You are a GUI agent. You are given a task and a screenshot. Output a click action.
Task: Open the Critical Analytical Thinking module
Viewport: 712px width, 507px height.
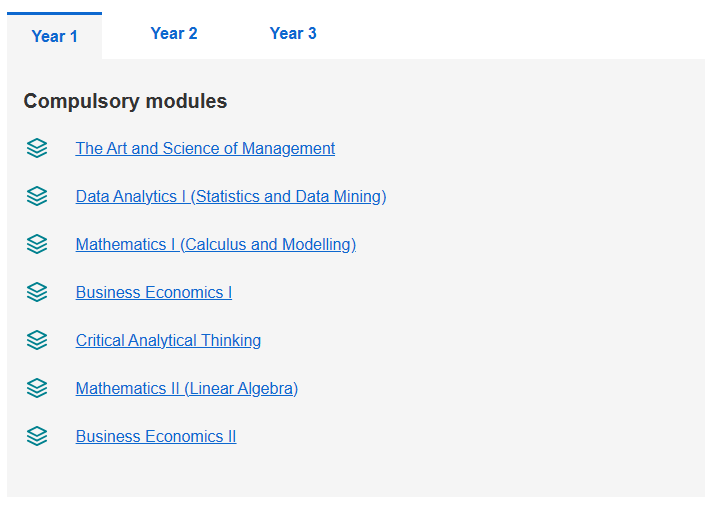[168, 340]
